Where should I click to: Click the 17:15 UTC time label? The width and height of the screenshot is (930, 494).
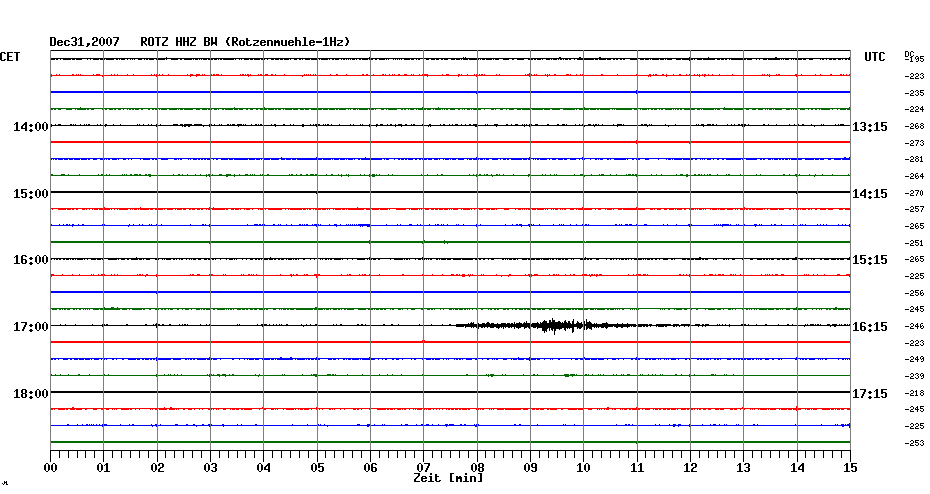(870, 394)
